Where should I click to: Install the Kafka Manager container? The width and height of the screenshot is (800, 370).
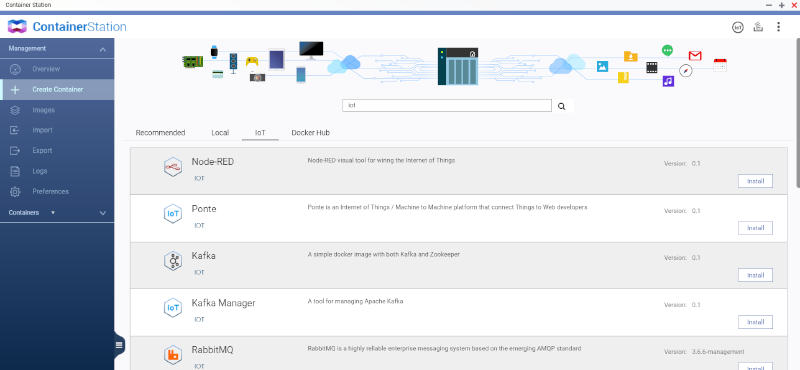coord(755,322)
